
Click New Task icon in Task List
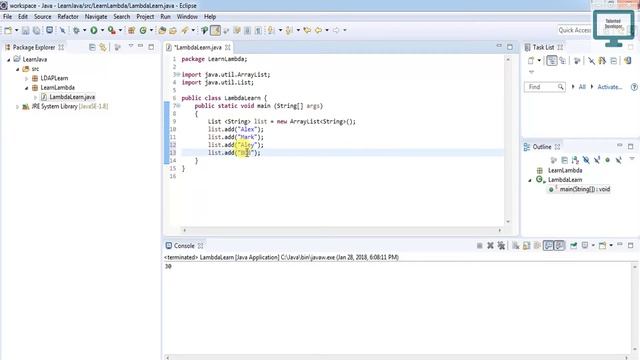click(531, 61)
